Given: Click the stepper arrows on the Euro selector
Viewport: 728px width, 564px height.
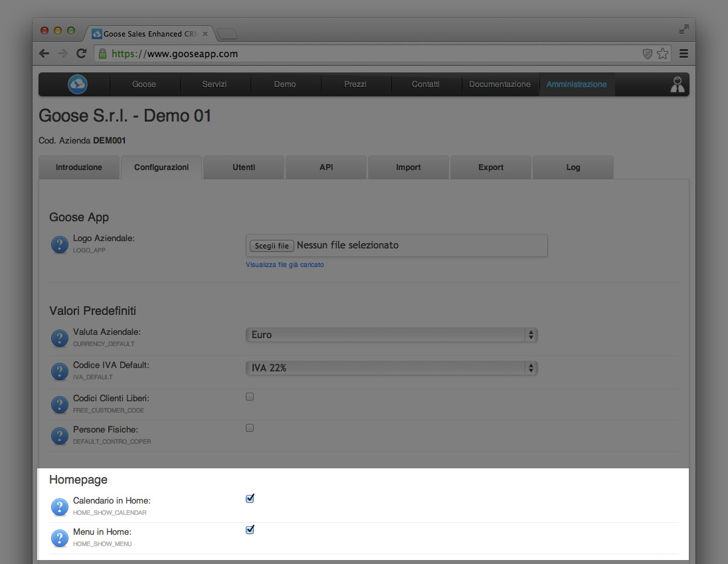Looking at the screenshot, I should click(x=531, y=335).
